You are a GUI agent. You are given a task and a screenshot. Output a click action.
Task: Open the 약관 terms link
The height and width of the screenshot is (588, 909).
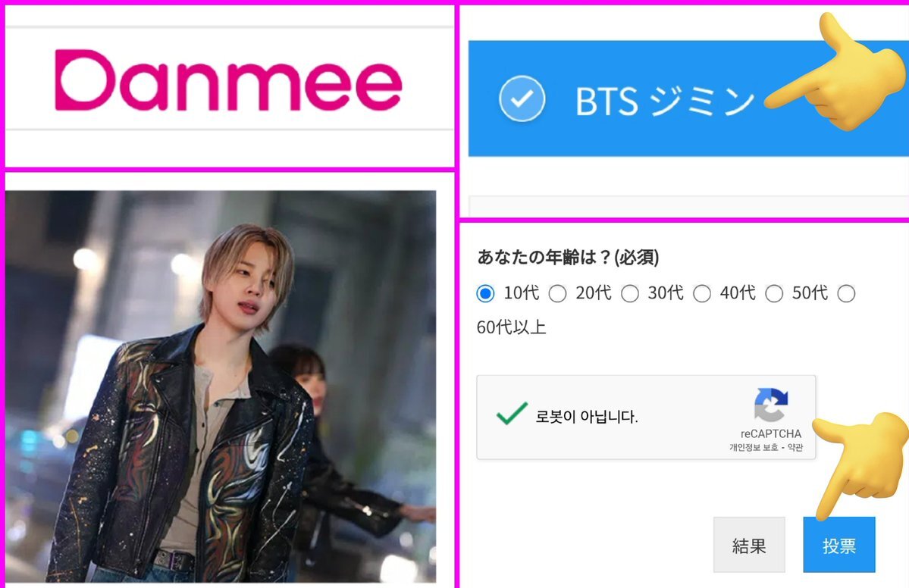coord(795,447)
